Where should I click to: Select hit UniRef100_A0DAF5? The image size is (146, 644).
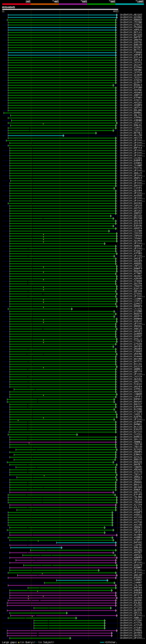pos(131,512)
